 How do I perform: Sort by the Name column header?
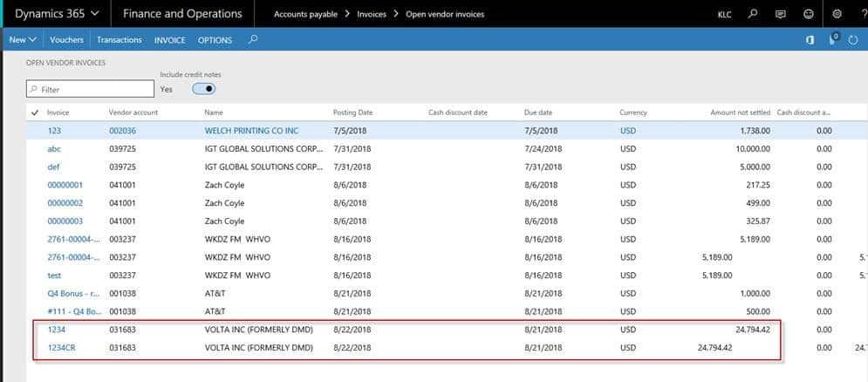pyautogui.click(x=214, y=113)
